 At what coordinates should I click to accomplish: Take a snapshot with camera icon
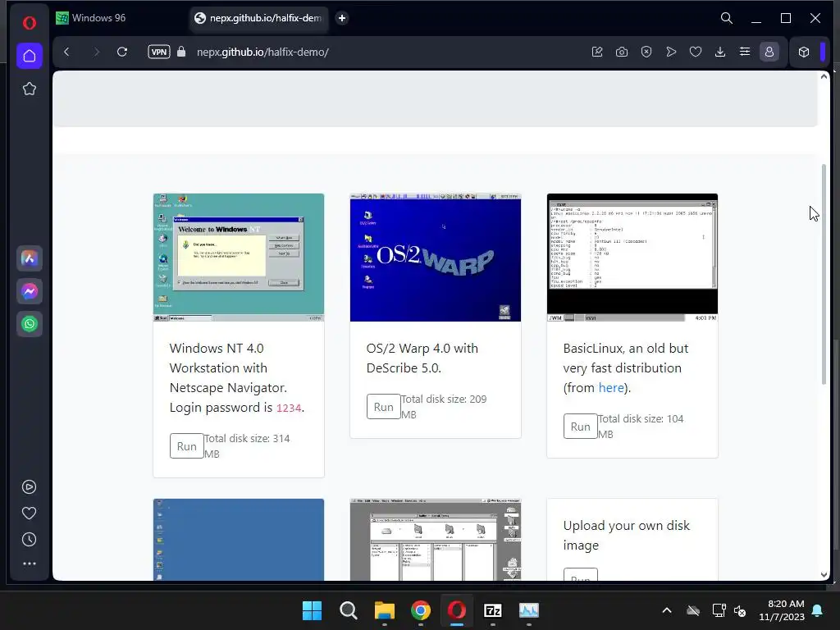pos(622,52)
